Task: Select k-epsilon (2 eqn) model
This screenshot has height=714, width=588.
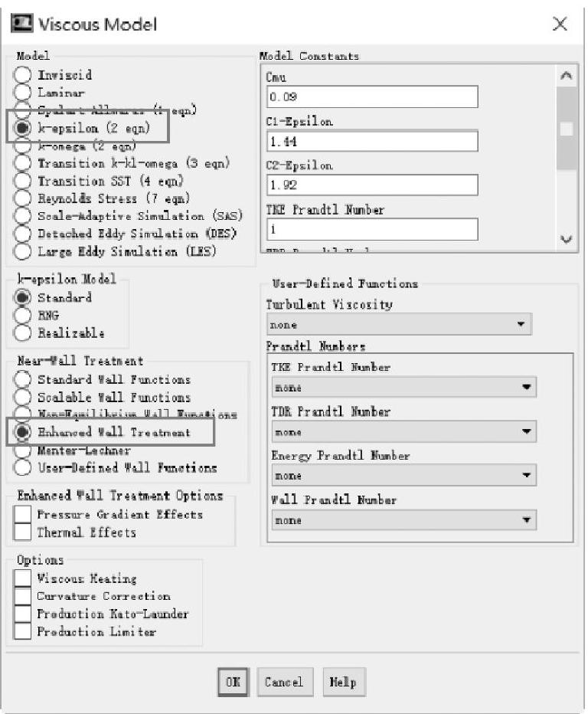Action: 22,128
